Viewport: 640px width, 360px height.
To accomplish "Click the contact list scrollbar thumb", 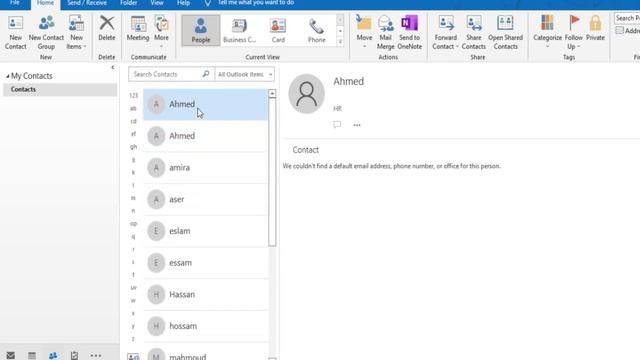I will pyautogui.click(x=272, y=172).
